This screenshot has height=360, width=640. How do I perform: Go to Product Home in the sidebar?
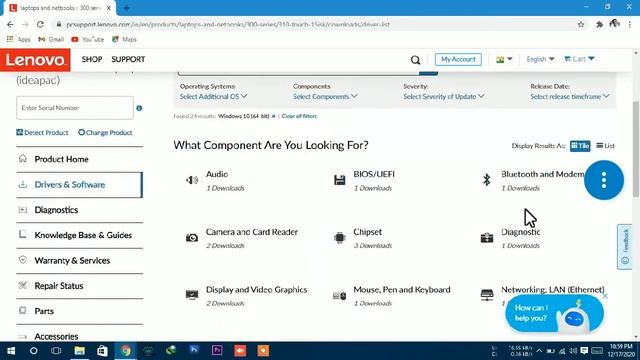pos(80,159)
